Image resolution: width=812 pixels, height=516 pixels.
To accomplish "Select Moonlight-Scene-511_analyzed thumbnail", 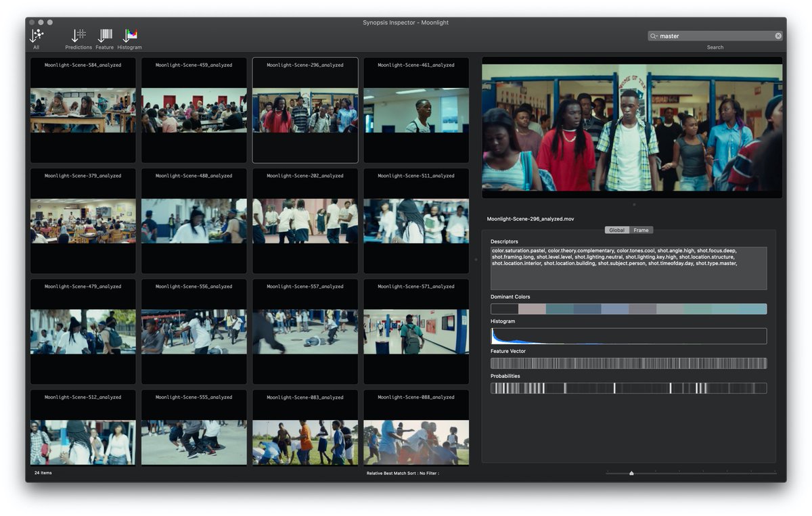I will 416,221.
